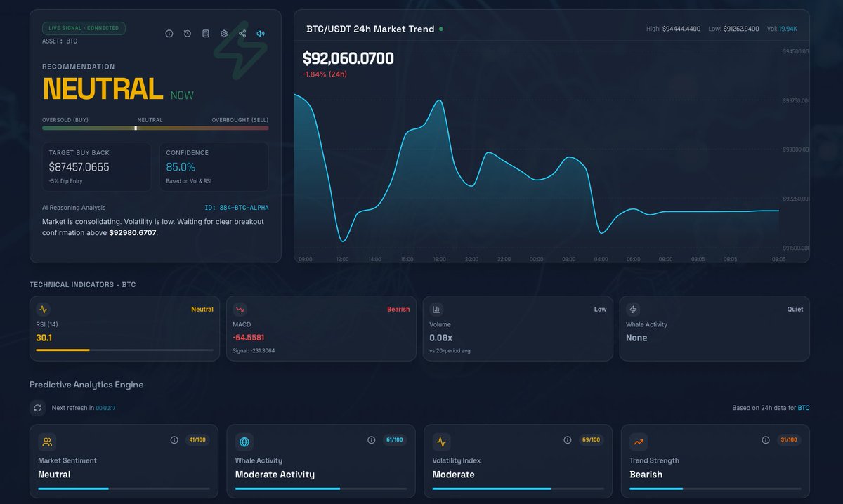
Task: Click the share icon near the recommendation panel
Action: [242, 33]
